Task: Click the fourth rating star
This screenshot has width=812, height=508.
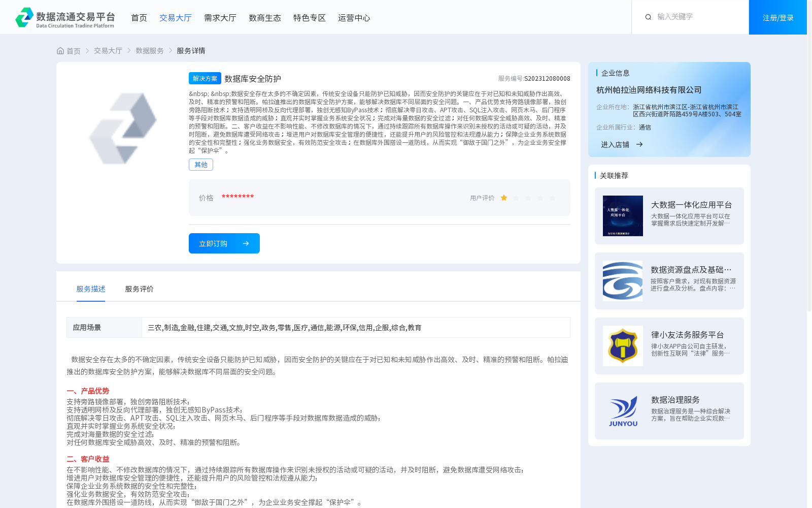Action: (540, 198)
